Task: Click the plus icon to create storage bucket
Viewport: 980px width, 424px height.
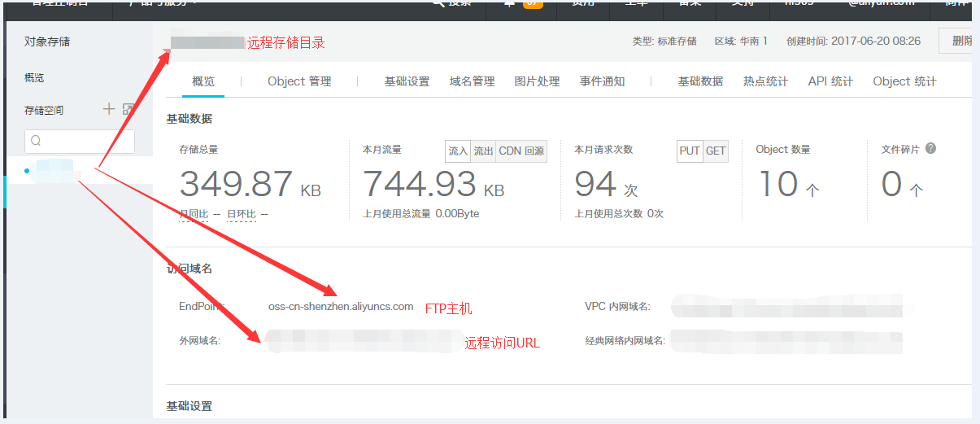Action: click(108, 109)
